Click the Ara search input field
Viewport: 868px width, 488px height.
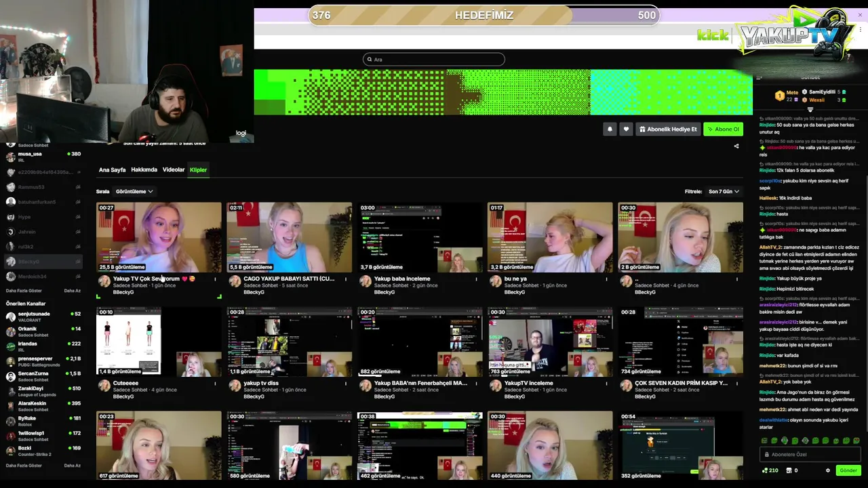434,60
